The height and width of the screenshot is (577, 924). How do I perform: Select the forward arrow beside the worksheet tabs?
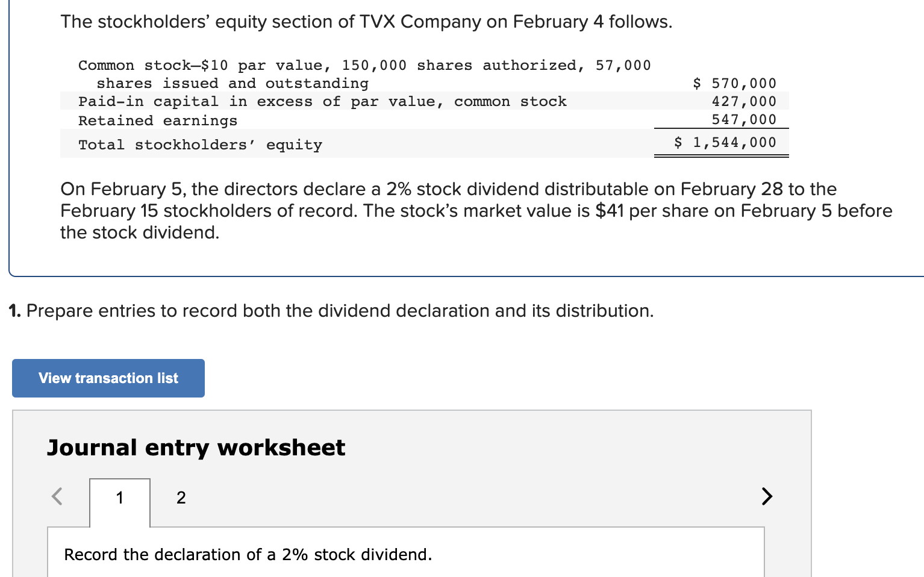click(x=766, y=496)
